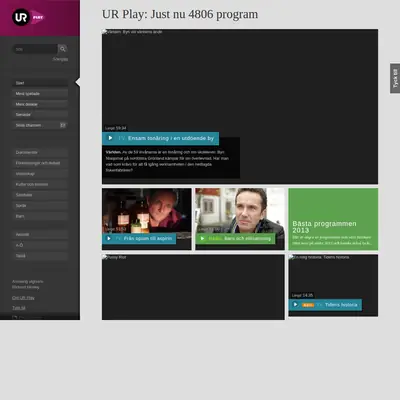400x400 pixels.
Task: Click the Tyck till sidebar footer link
Action: tap(19, 308)
